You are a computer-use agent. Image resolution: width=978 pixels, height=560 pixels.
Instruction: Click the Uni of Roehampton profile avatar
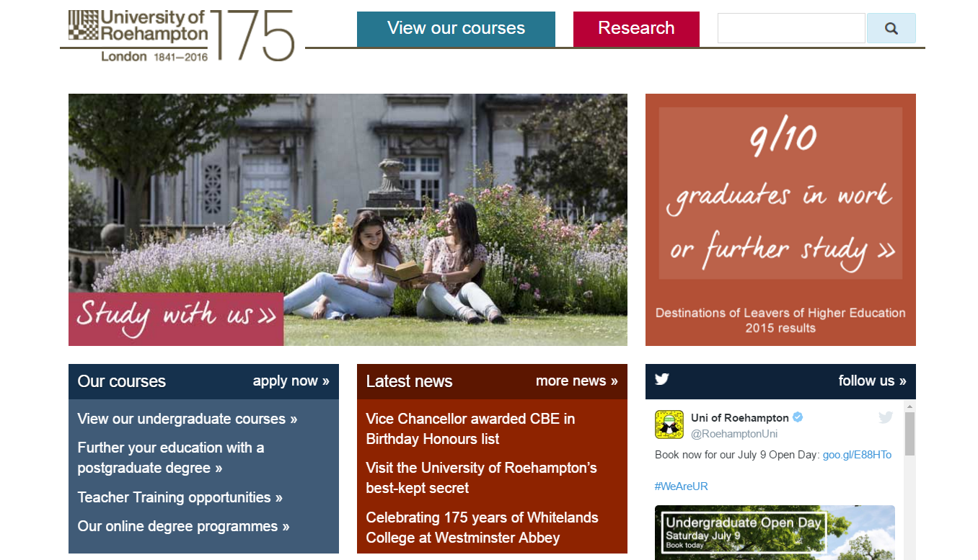[669, 425]
